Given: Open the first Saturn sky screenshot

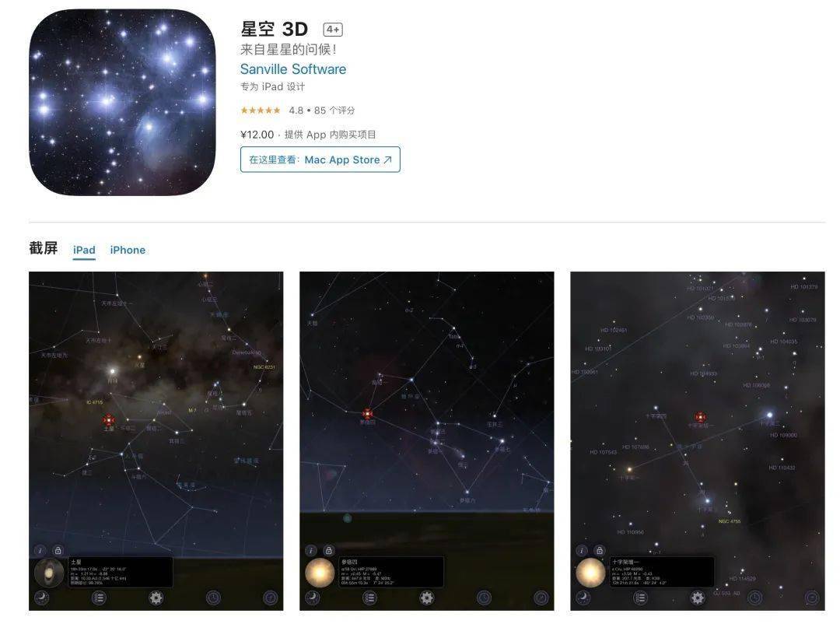Looking at the screenshot, I should click(156, 440).
